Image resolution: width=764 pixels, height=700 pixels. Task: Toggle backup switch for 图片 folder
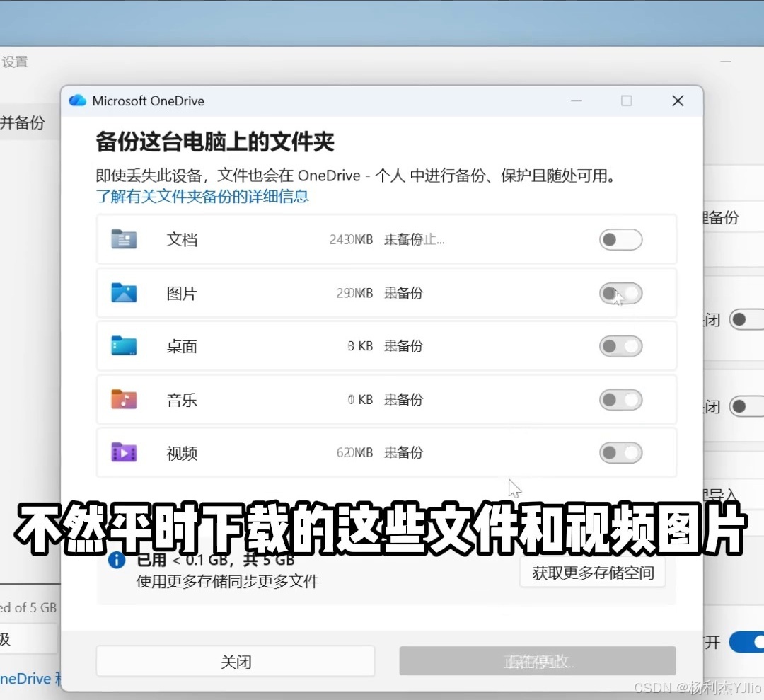(621, 293)
